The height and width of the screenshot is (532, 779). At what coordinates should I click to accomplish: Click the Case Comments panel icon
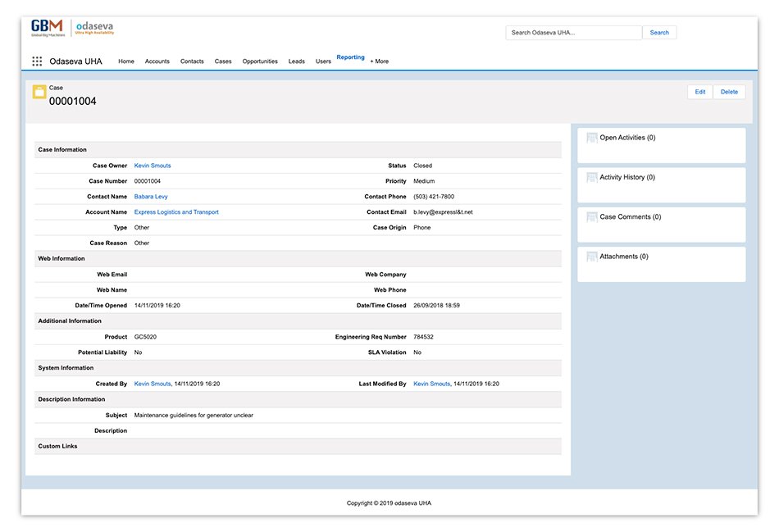pos(591,216)
